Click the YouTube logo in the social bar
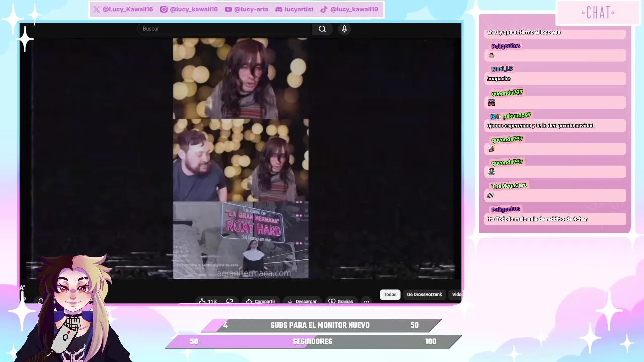644x362 pixels. tap(228, 9)
